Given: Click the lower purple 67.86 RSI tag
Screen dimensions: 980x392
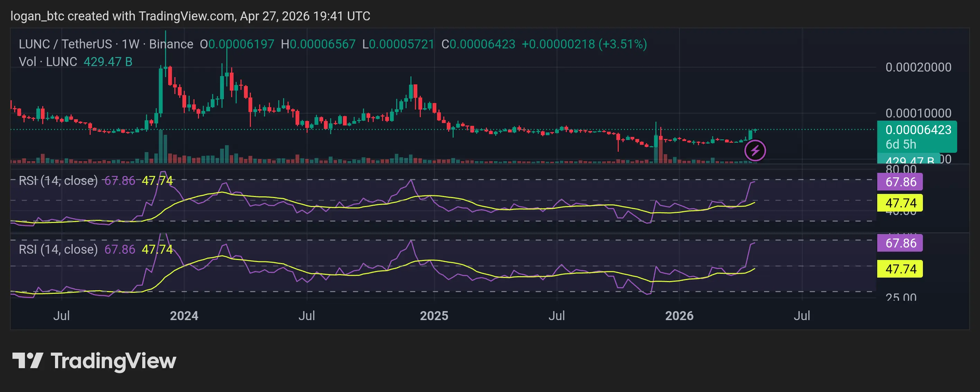Looking at the screenshot, I should [900, 243].
